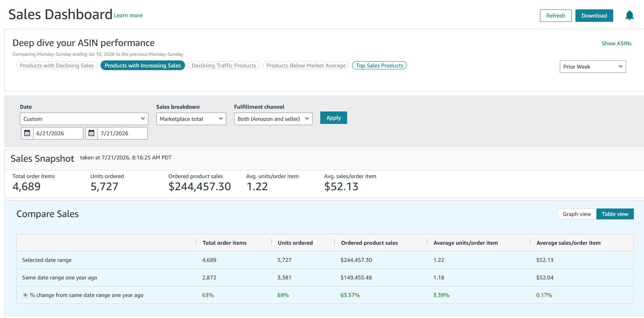Open the Date range Custom dropdown
Image resolution: width=644 pixels, height=318 pixels.
point(84,119)
